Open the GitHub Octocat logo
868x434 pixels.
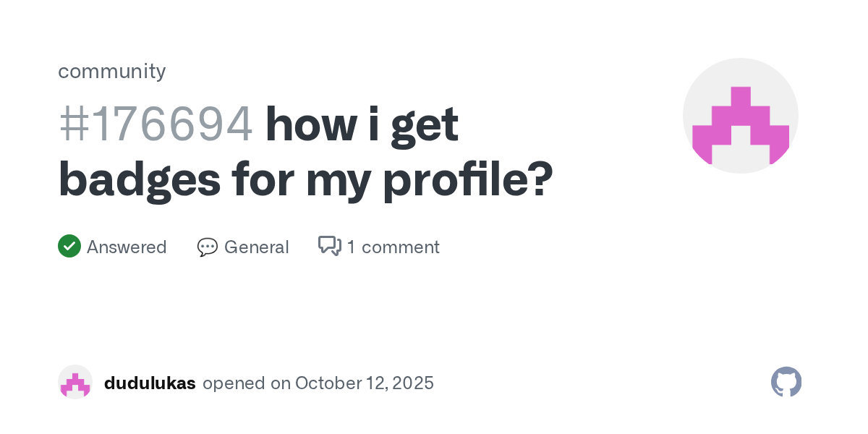(786, 382)
